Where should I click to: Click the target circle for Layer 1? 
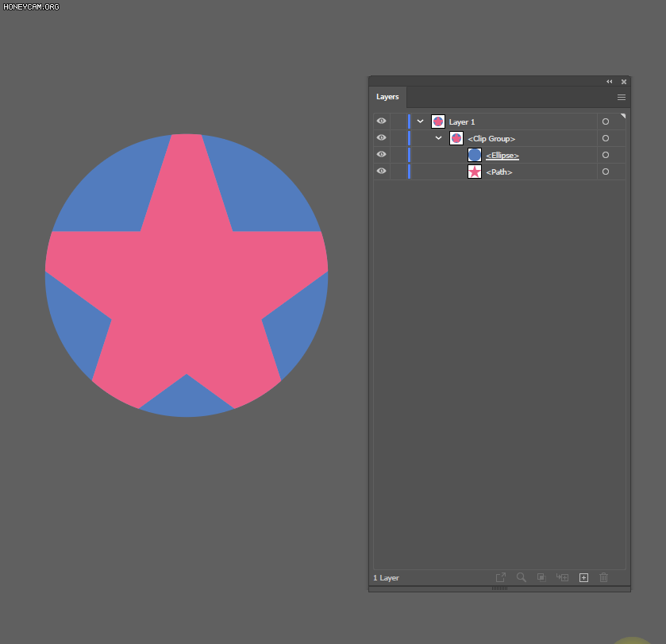[606, 121]
